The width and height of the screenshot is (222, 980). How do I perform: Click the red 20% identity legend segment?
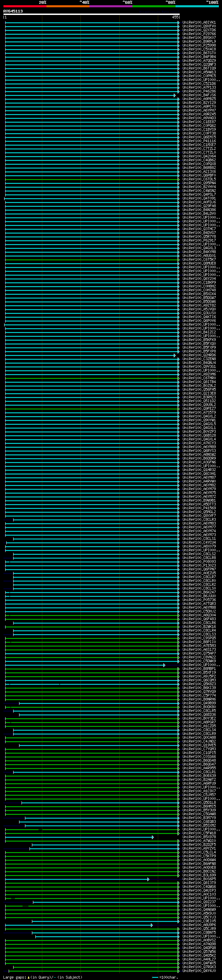click(x=25, y=6)
